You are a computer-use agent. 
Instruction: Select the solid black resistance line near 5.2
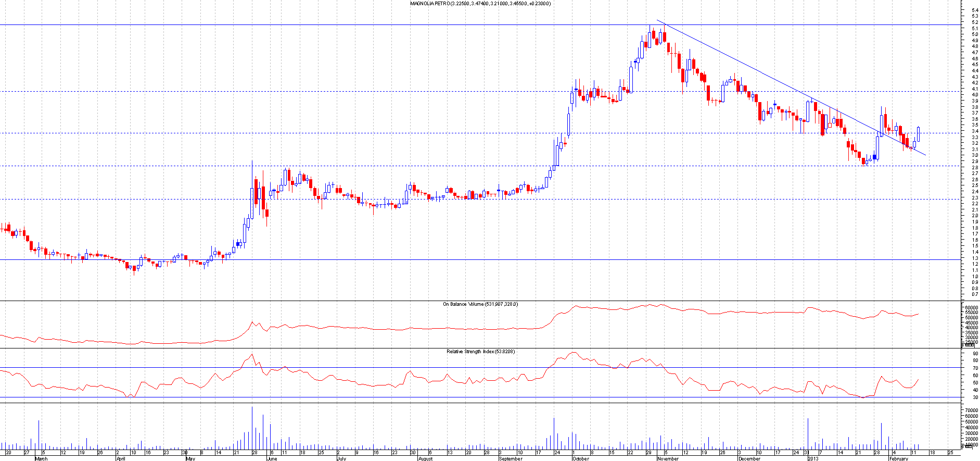364,24
